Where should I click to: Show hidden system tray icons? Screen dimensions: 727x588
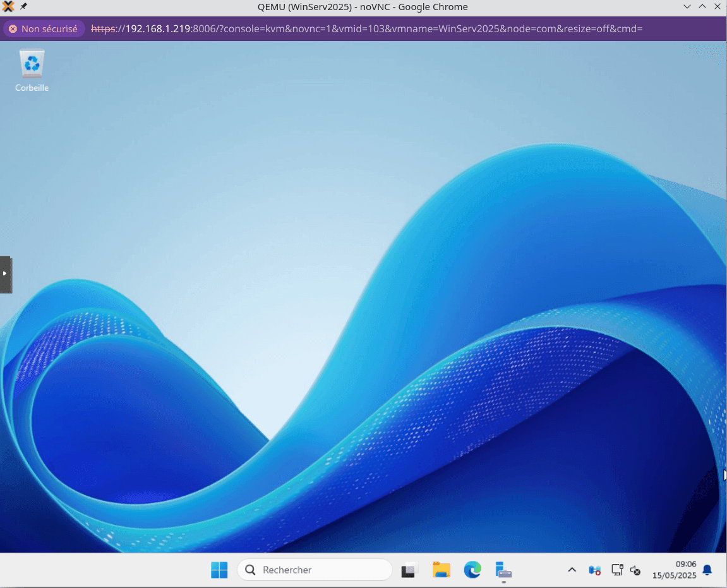(x=572, y=570)
